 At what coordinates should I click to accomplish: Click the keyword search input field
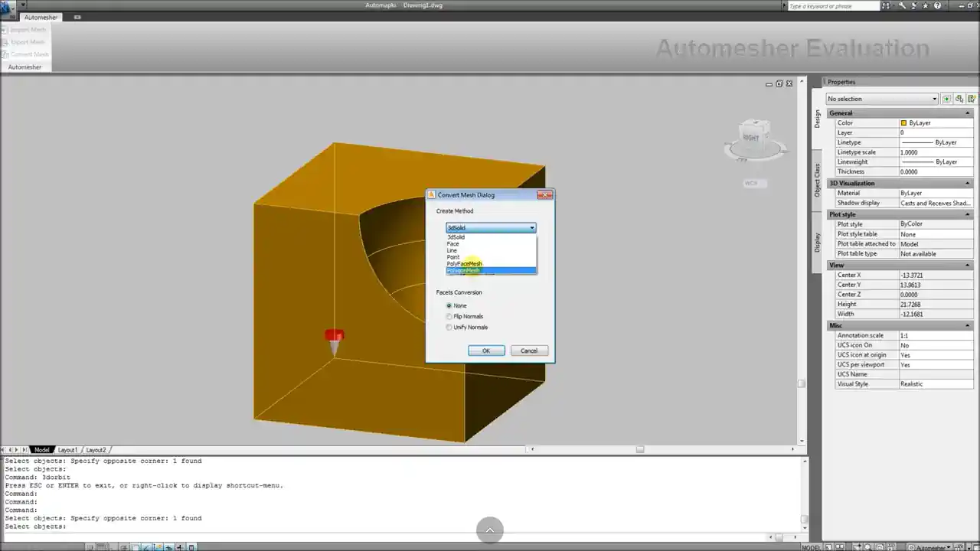[833, 6]
